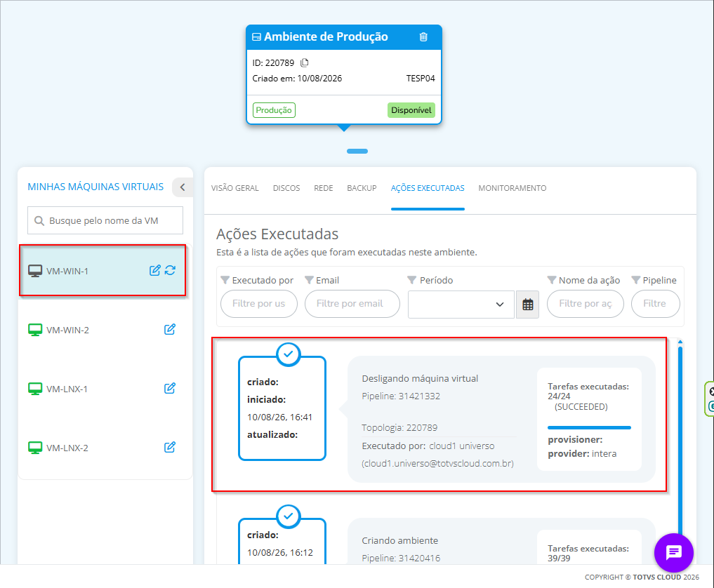Focus the Filtre por email field

click(x=352, y=304)
